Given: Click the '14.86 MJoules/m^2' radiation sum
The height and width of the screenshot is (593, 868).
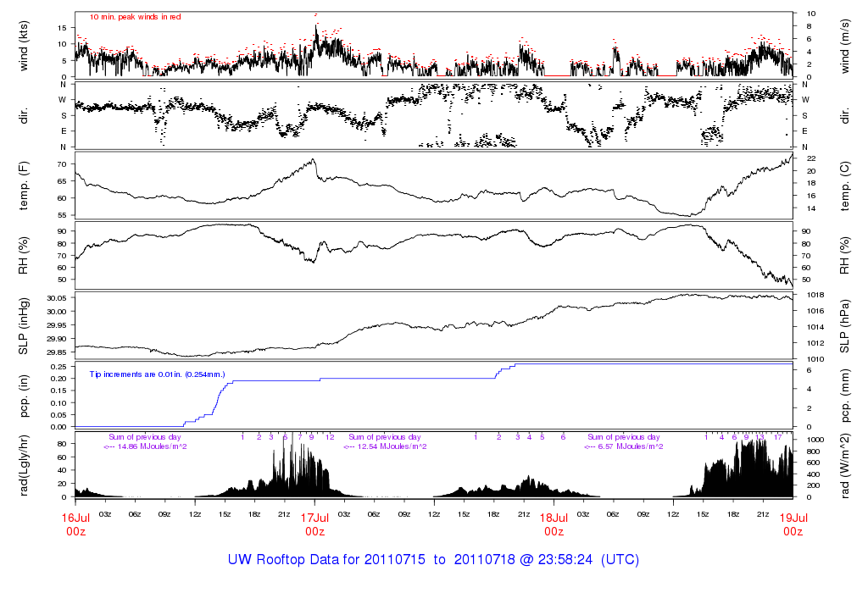Looking at the screenshot, I should (152, 446).
